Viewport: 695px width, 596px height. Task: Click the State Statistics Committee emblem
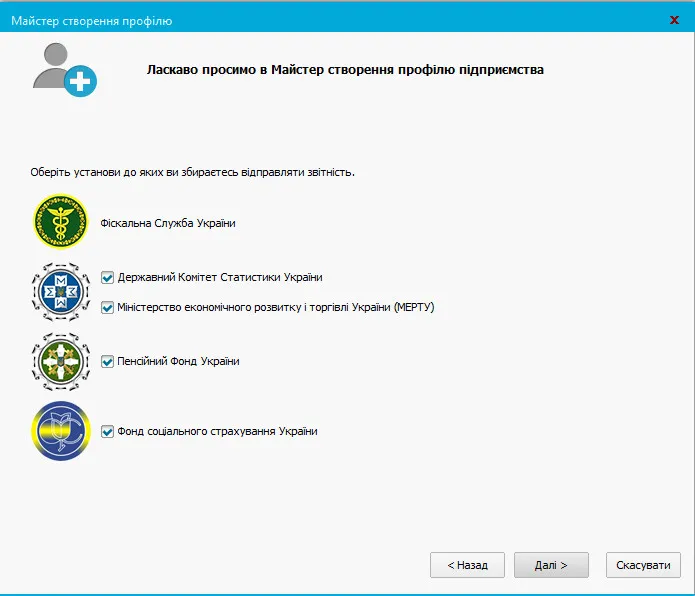(61, 292)
